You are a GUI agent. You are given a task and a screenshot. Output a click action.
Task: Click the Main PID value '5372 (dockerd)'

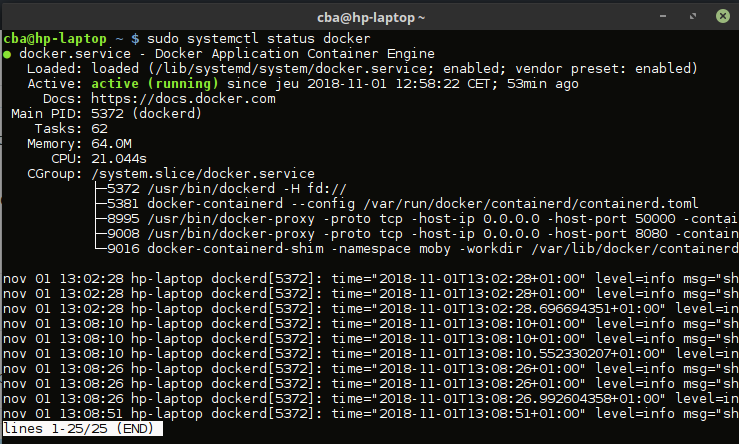coord(146,114)
